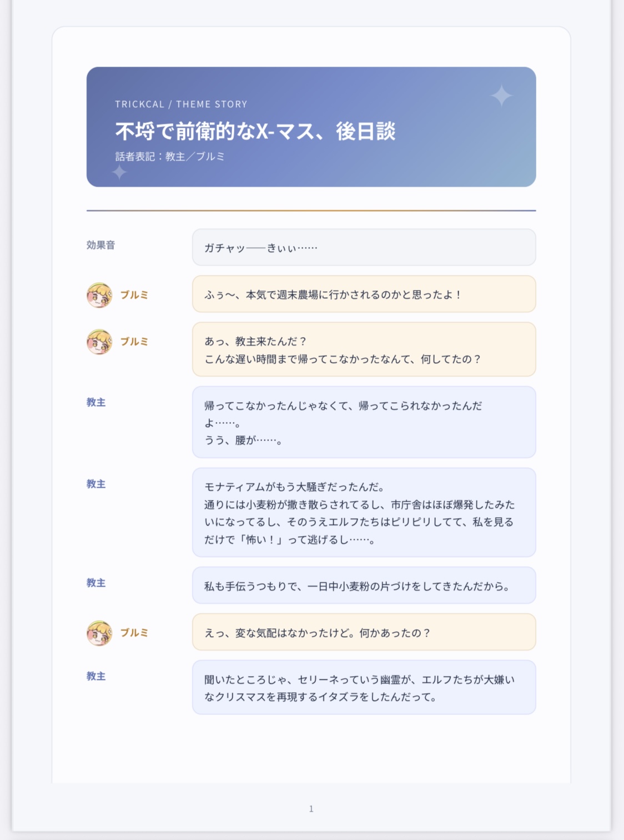Click the ブルミ name label beside the 週末農場 bubble
Image resolution: width=624 pixels, height=840 pixels.
tap(134, 294)
